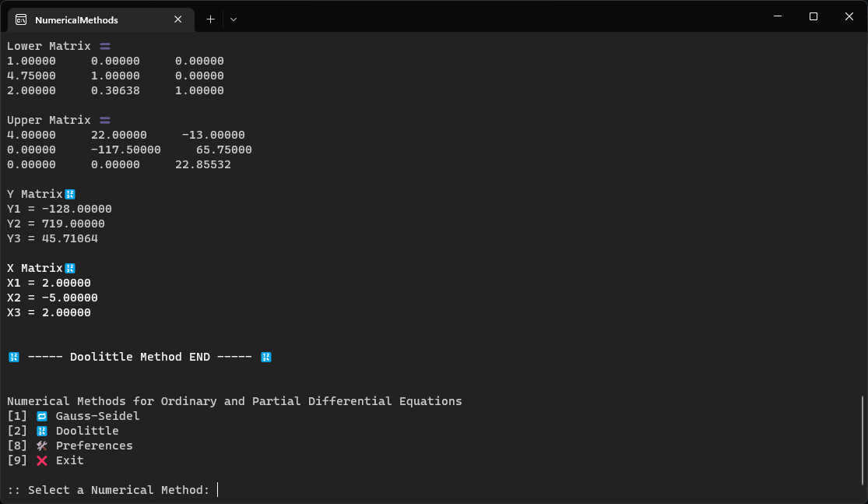Image resolution: width=868 pixels, height=504 pixels.
Task: Click the prompt after Select a Numerical Method
Action: click(x=217, y=490)
